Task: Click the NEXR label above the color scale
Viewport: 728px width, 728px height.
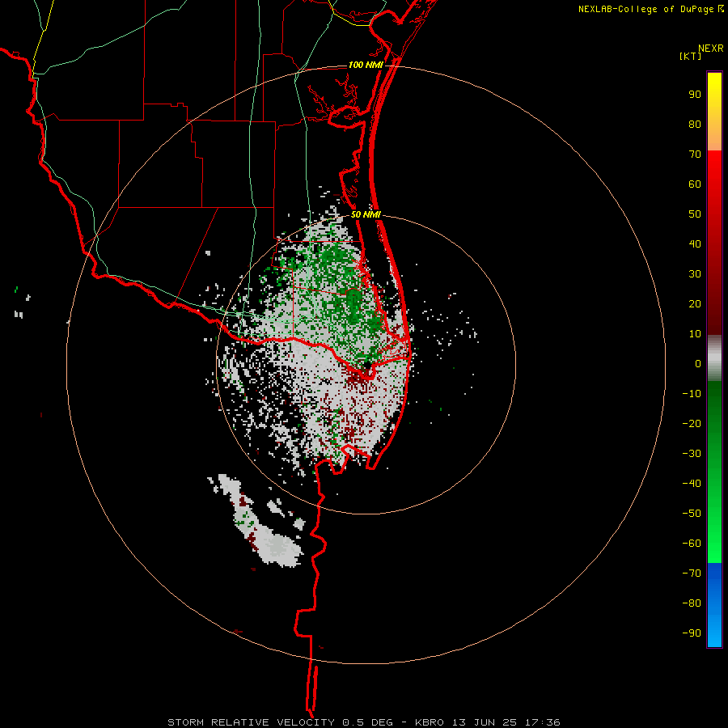Action: (711, 49)
